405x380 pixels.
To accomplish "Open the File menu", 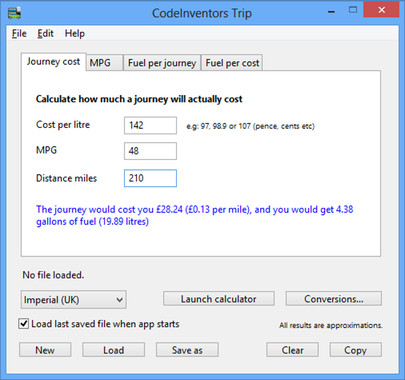I will tap(19, 33).
